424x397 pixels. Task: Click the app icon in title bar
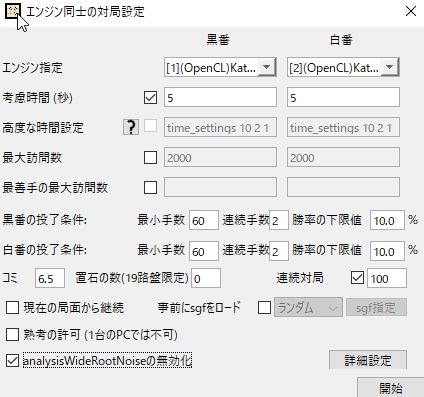13,12
